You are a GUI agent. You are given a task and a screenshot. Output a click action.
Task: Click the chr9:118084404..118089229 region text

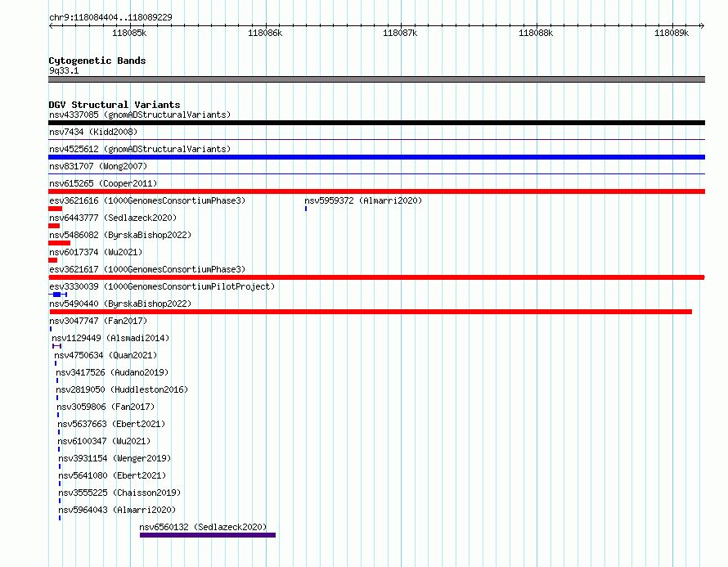(x=110, y=17)
